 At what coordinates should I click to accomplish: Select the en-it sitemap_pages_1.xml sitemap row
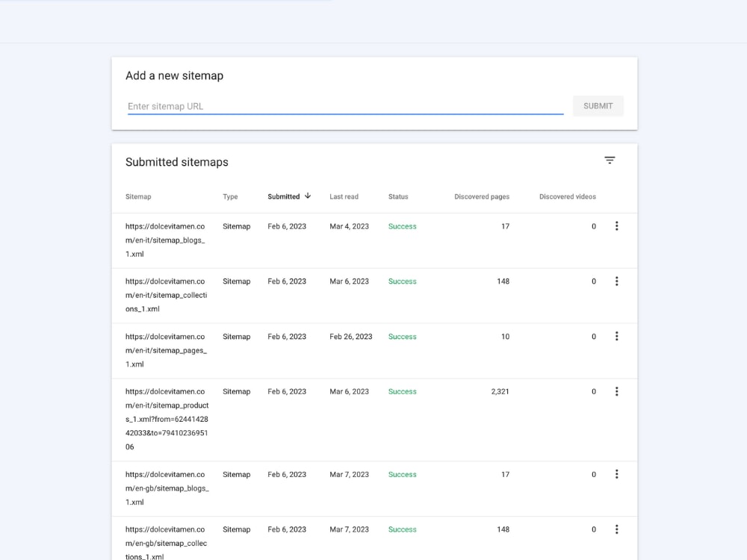pos(374,351)
